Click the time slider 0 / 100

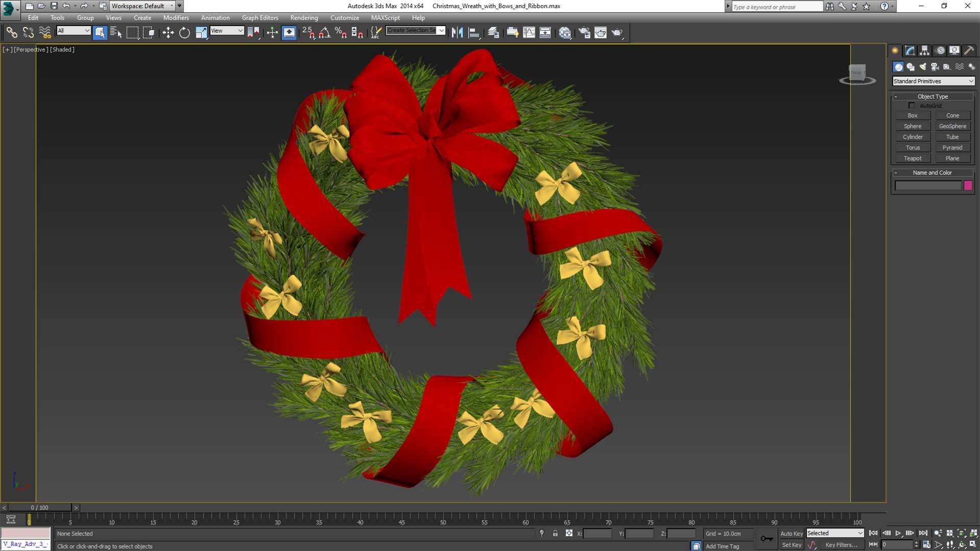point(40,508)
